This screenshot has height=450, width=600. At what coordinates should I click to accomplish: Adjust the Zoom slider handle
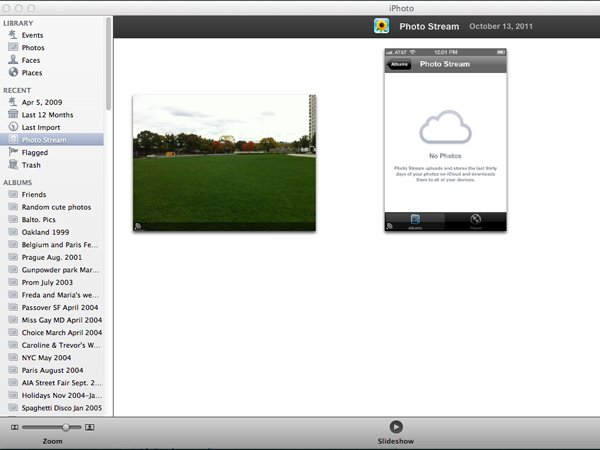pyautogui.click(x=66, y=427)
